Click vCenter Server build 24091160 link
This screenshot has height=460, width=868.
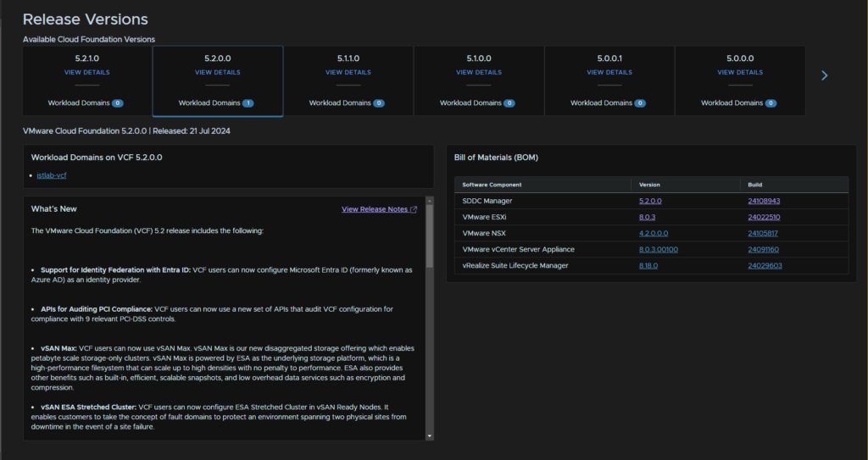coord(764,250)
